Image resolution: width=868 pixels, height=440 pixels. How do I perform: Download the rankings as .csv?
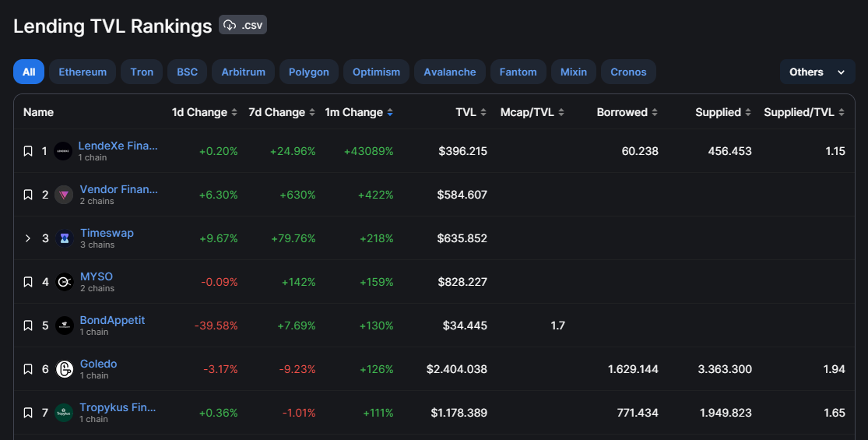tap(242, 25)
